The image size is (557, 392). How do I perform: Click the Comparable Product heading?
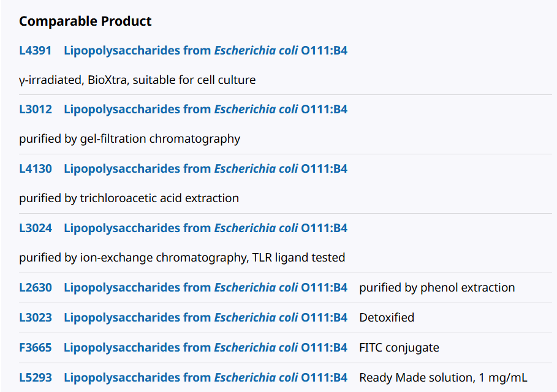pyautogui.click(x=85, y=21)
